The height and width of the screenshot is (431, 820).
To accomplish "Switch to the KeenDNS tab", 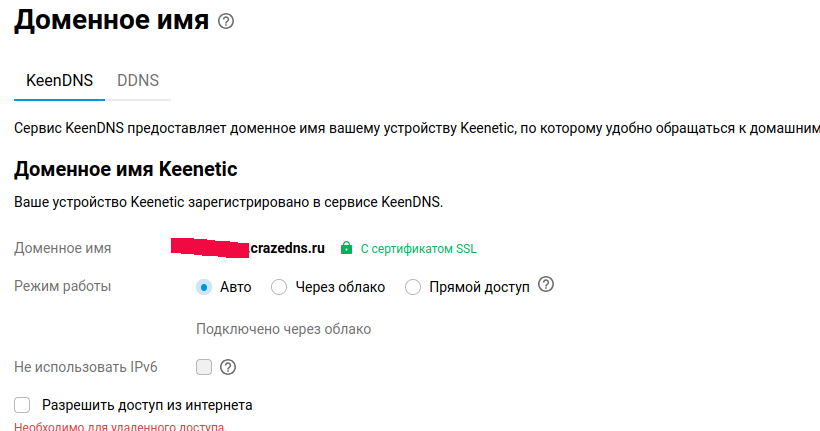I will [59, 80].
